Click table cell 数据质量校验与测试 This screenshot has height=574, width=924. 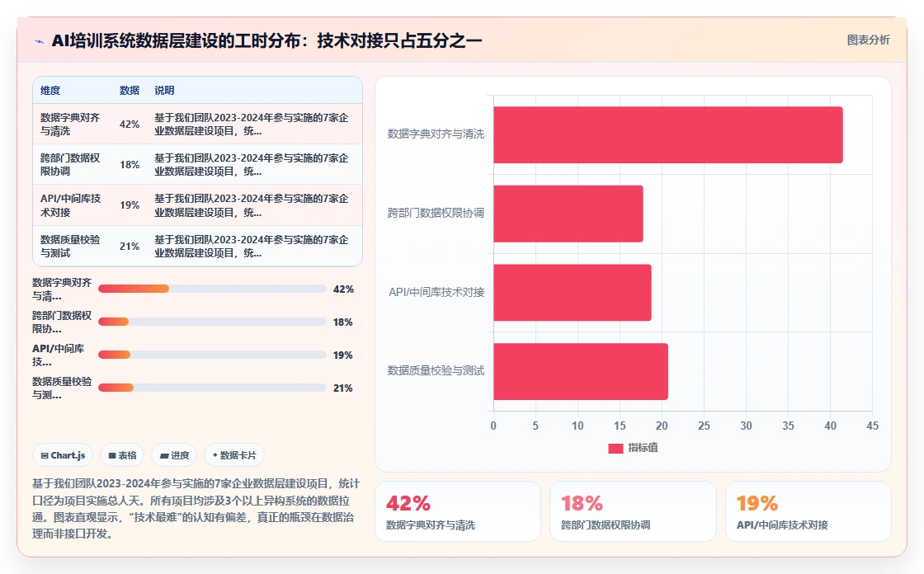(x=70, y=247)
